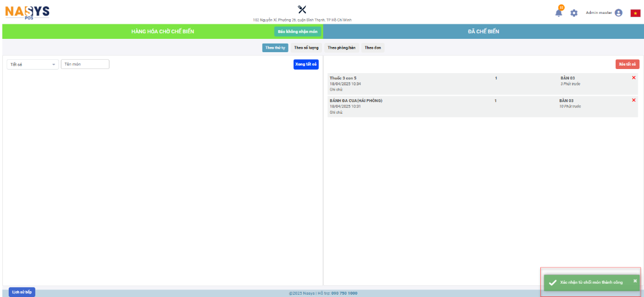Click the crossed utensils kitchen icon
The image size is (644, 297).
click(x=302, y=9)
